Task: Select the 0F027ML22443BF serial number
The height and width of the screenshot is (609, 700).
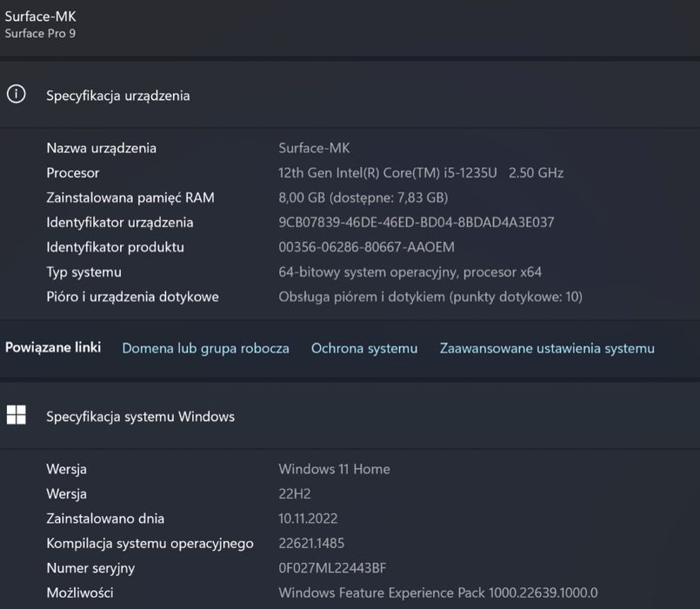Action: pos(332,568)
